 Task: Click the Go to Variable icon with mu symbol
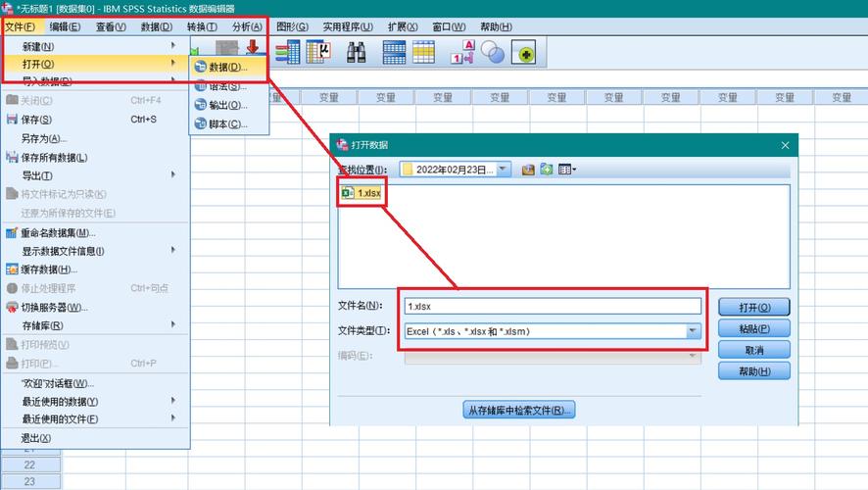coord(318,52)
